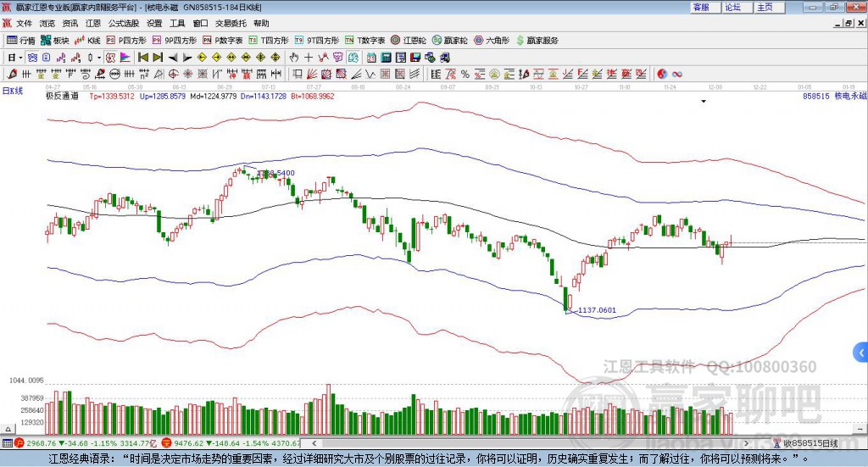Screen dimensions: 868x467
Task: Open the calculator tool icon
Action: [386, 58]
